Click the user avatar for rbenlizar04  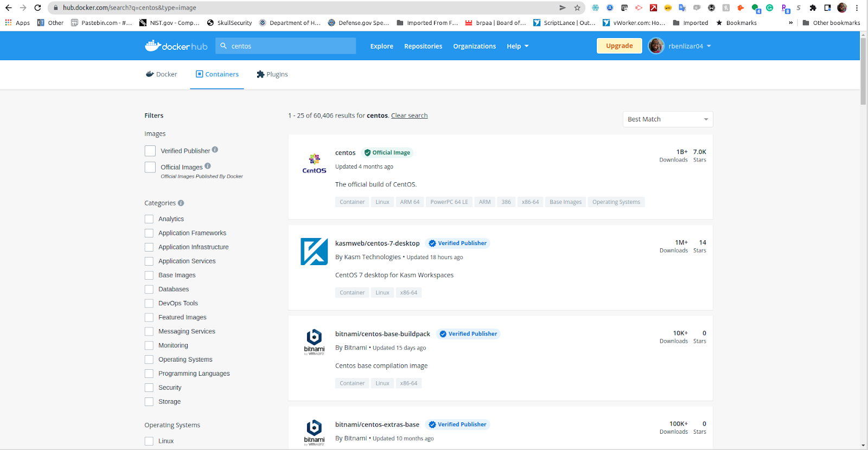656,46
